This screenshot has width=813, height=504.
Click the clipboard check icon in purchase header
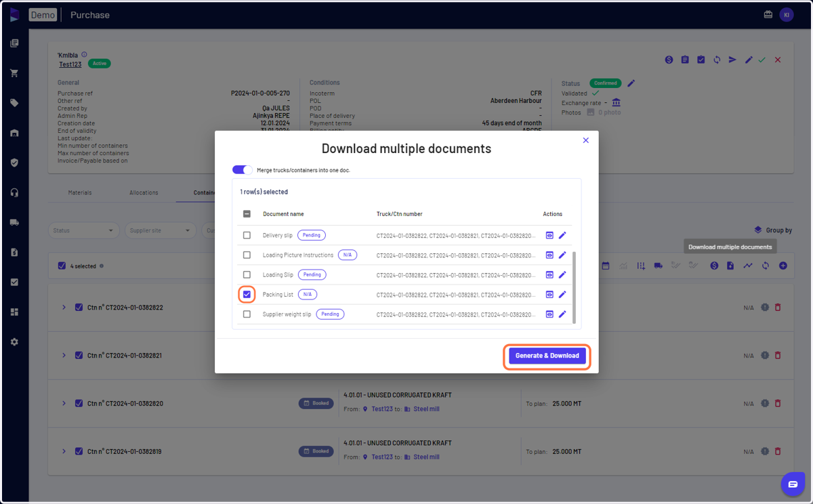point(701,60)
